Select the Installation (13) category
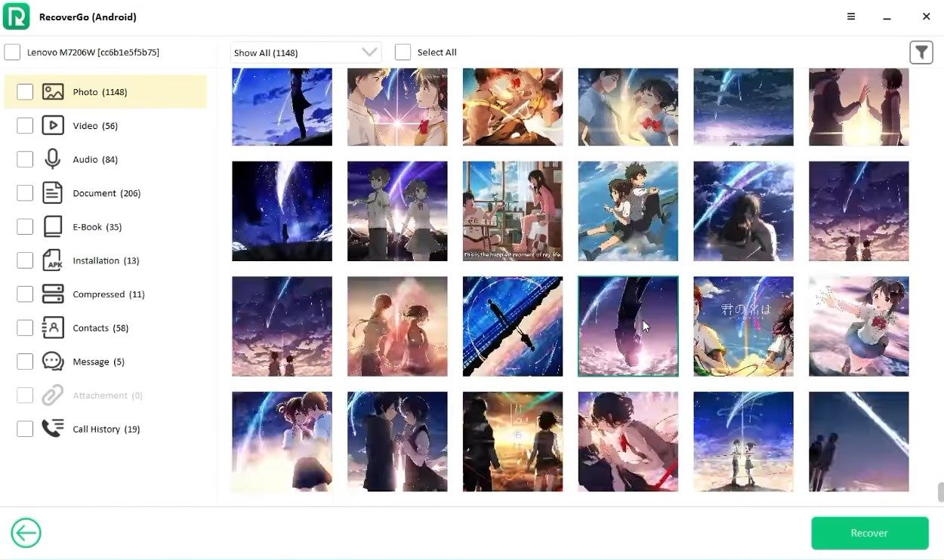Image resolution: width=944 pixels, height=560 pixels. 106,260
